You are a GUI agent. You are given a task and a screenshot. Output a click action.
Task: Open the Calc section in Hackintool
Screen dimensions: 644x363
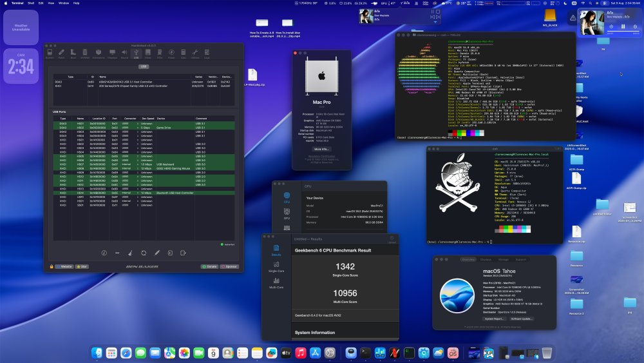(x=183, y=54)
